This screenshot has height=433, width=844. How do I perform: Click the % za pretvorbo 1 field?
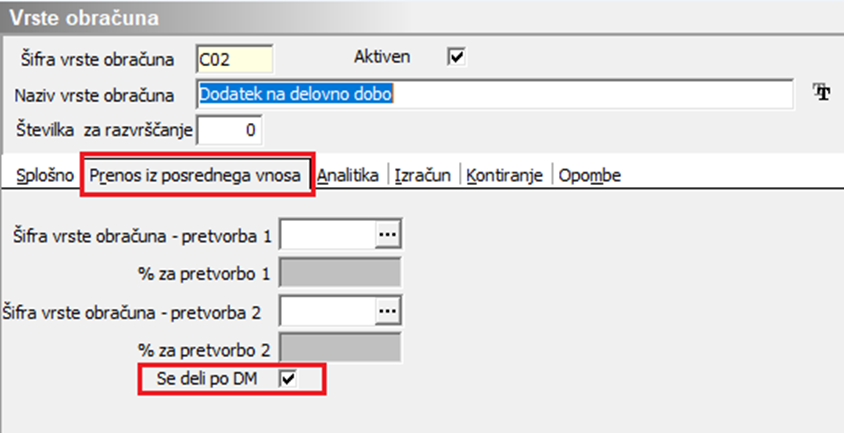[x=340, y=272]
